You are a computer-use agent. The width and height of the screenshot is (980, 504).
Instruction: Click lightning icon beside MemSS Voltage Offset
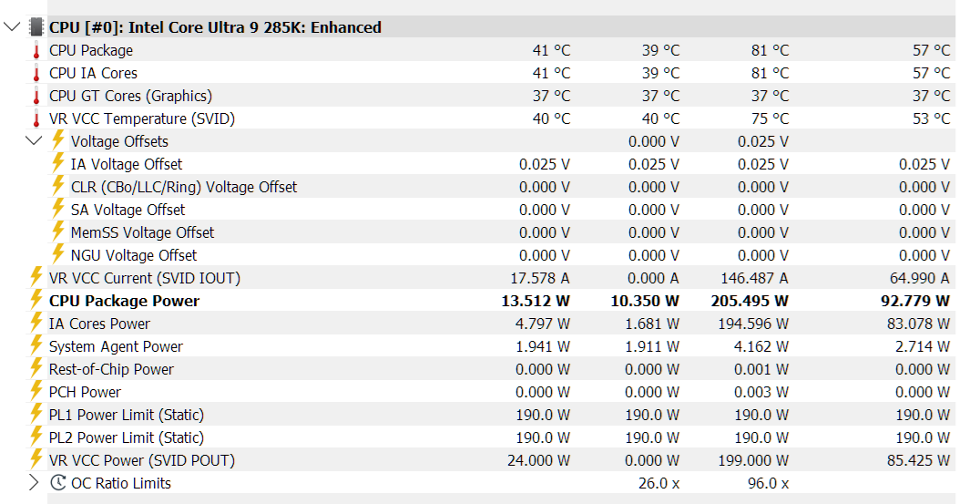[57, 231]
